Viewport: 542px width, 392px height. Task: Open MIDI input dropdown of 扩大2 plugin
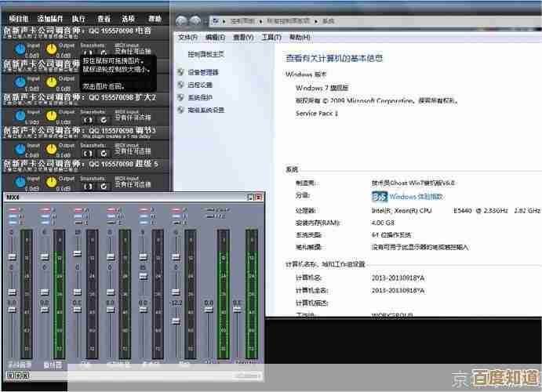(x=132, y=118)
